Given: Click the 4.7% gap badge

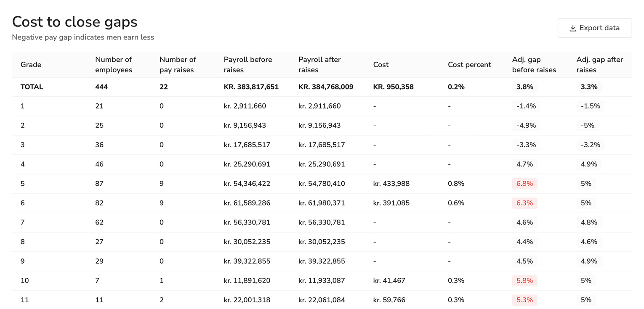Looking at the screenshot, I should pos(524,164).
